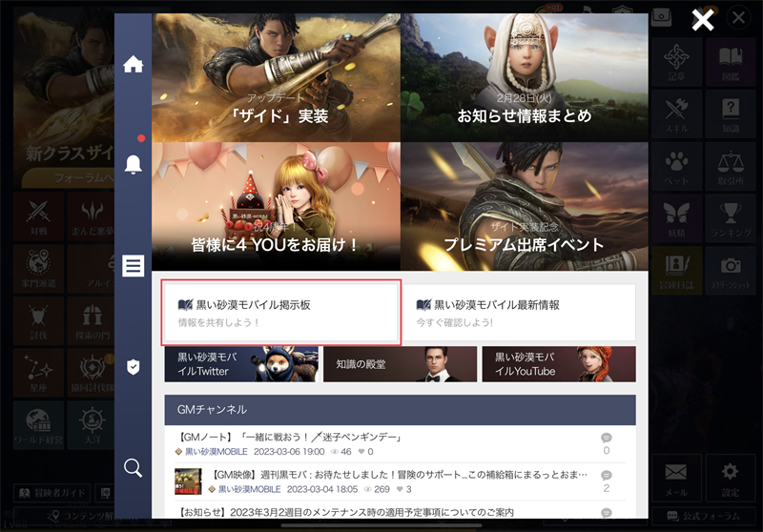Open the 冒険日誌 icon in game menu

(676, 271)
